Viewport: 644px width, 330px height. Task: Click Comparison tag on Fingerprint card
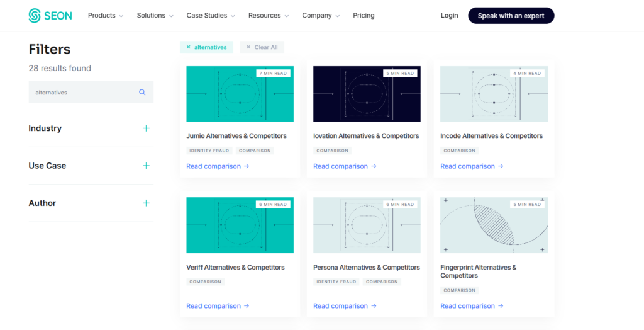click(x=459, y=290)
